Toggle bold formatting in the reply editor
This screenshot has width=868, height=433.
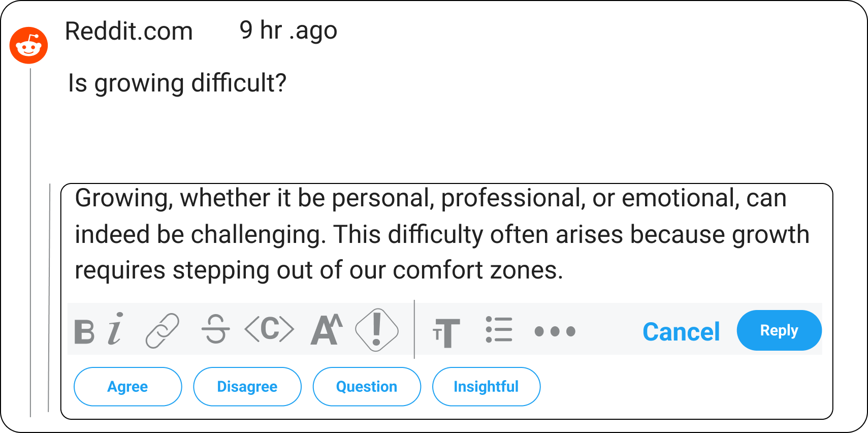pos(84,332)
